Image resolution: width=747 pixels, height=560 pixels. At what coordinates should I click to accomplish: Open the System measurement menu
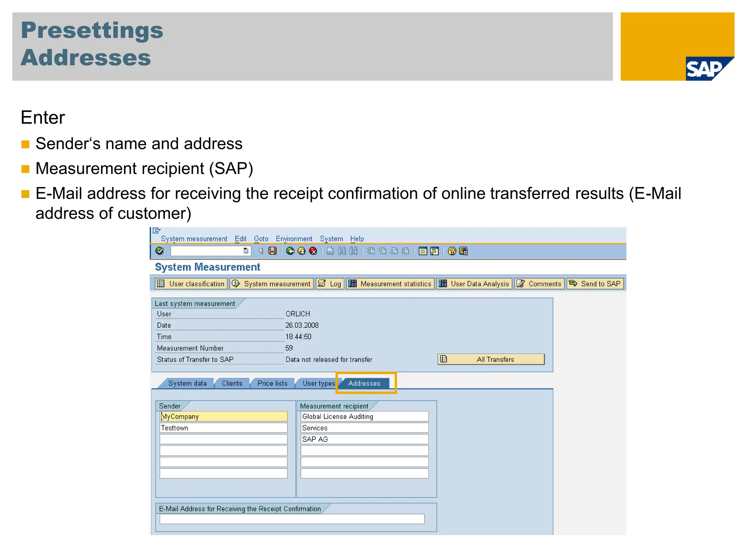(194, 239)
